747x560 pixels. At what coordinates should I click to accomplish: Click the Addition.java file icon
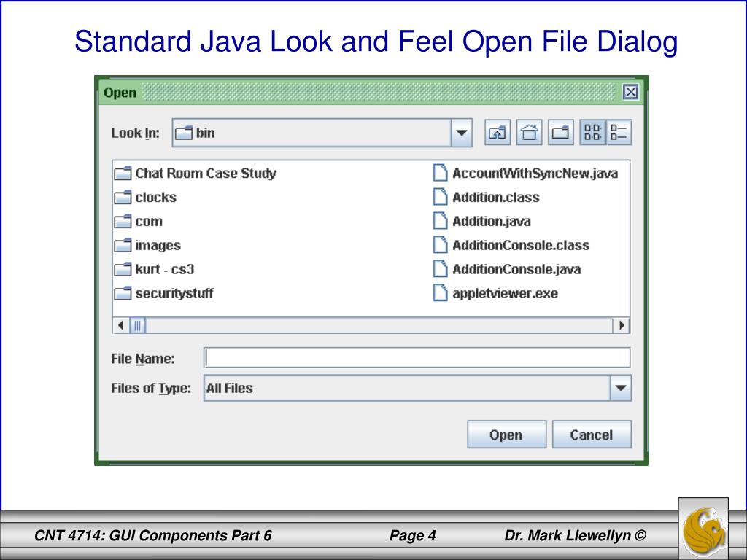tap(441, 221)
